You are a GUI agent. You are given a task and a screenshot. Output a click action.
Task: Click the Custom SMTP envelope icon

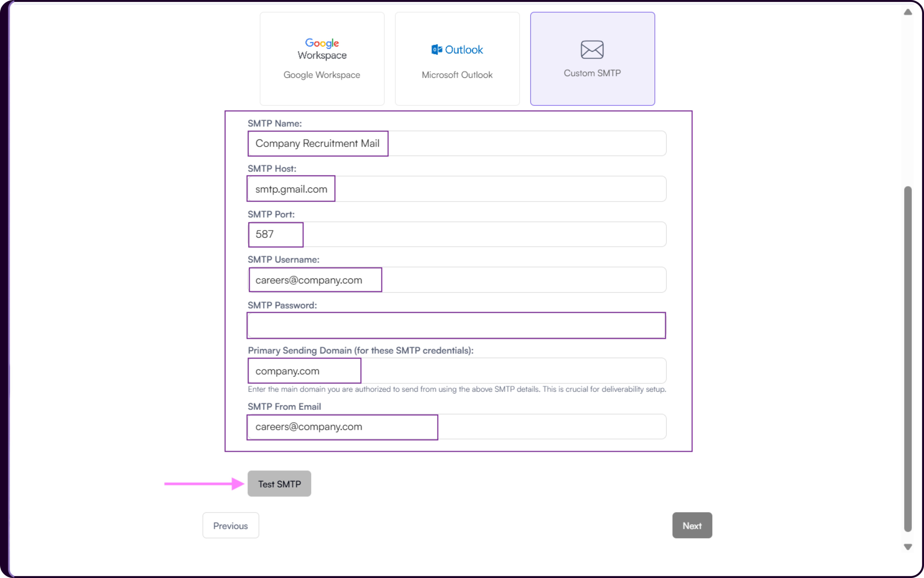pos(592,50)
